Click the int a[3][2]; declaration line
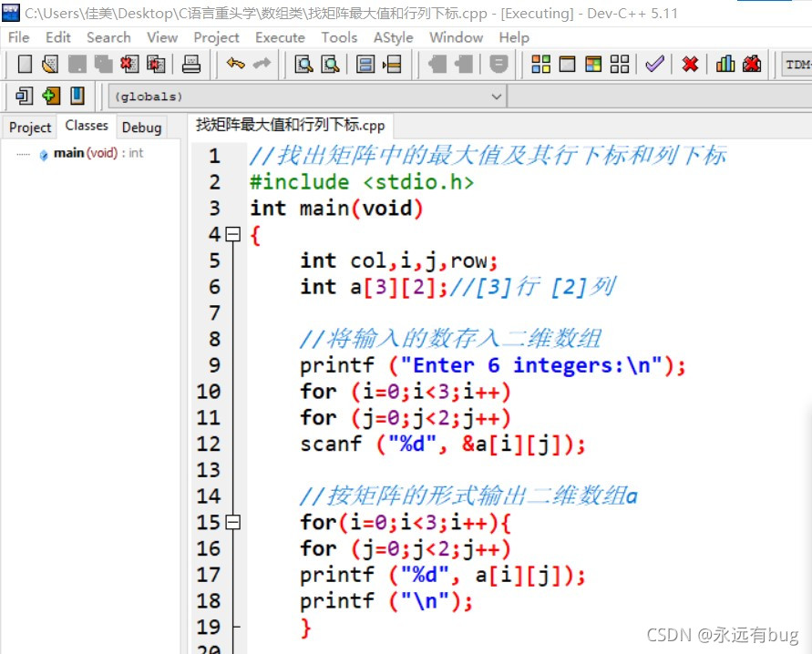This screenshot has width=812, height=654. tap(374, 287)
